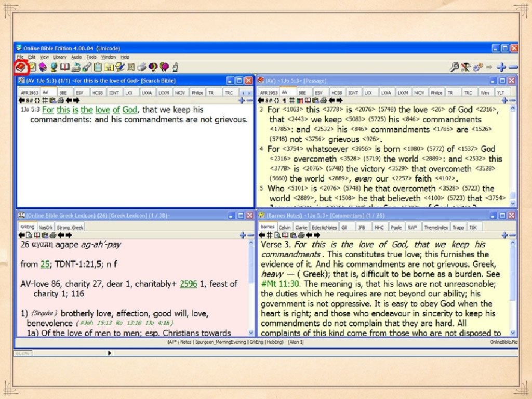Open the Audio menu
Screen dimensions: 532x399
click(x=76, y=57)
